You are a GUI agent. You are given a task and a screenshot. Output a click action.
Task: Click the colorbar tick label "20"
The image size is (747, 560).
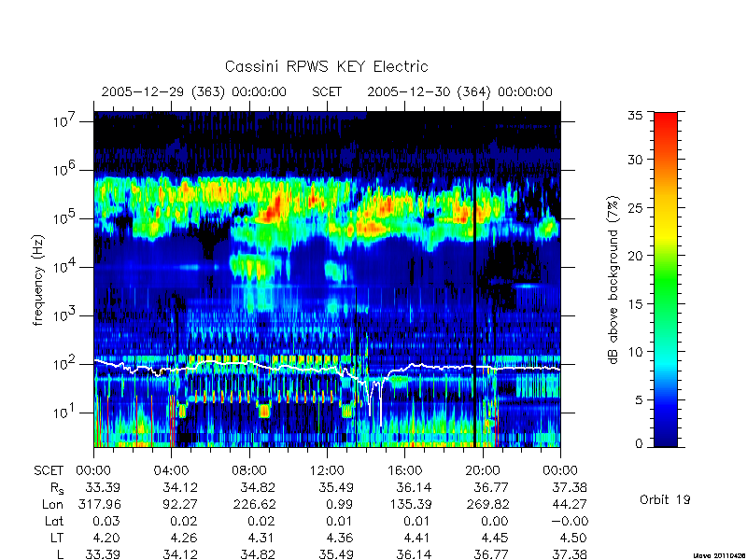[635, 255]
